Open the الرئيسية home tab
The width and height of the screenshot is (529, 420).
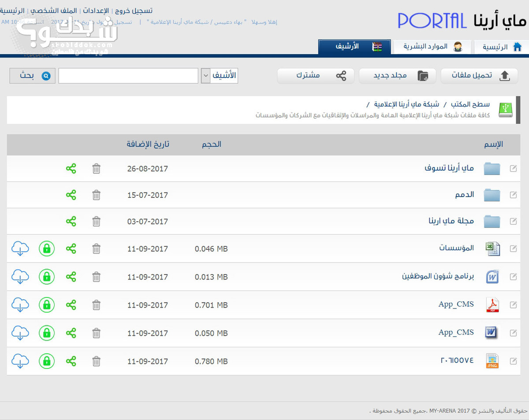[501, 47]
